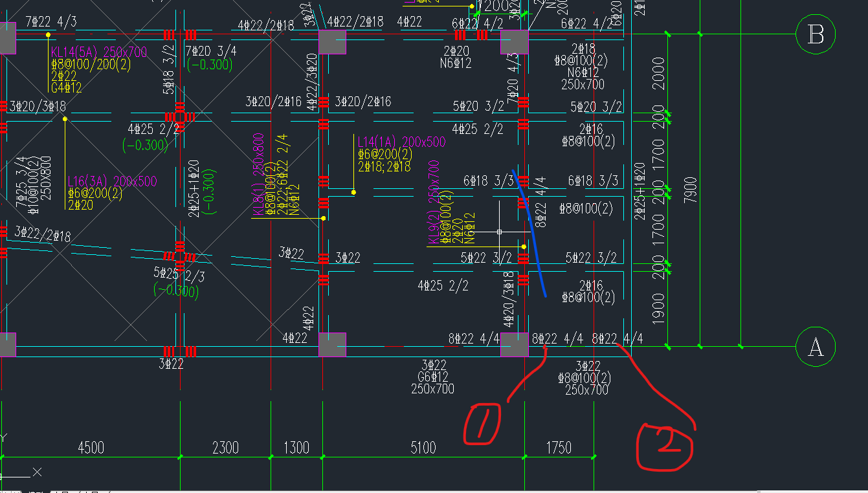Select beam label L14(1A) 200x500
868x493 pixels.
click(401, 142)
